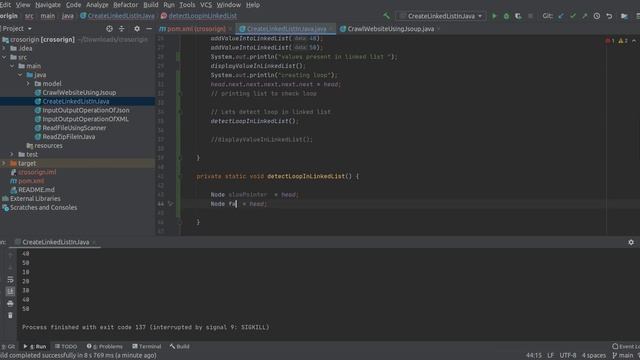Screen dimensions: 640x360
Task: Expand the model package
Action: click(x=28, y=84)
